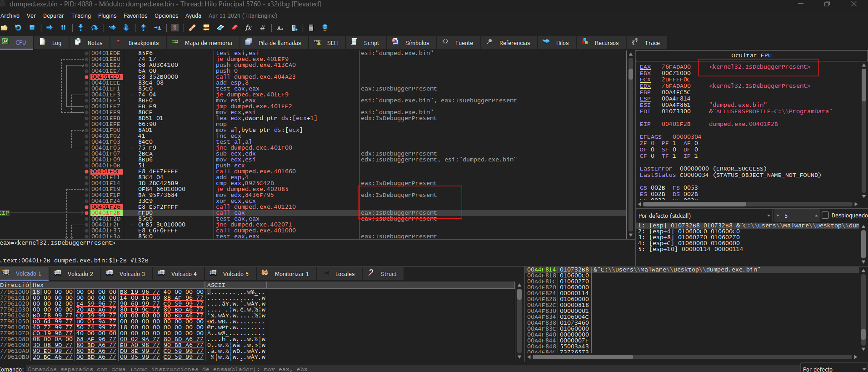This screenshot has height=372, width=868.
Task: Toggle breakpoint at address 00401F0C
Action: 86,171
